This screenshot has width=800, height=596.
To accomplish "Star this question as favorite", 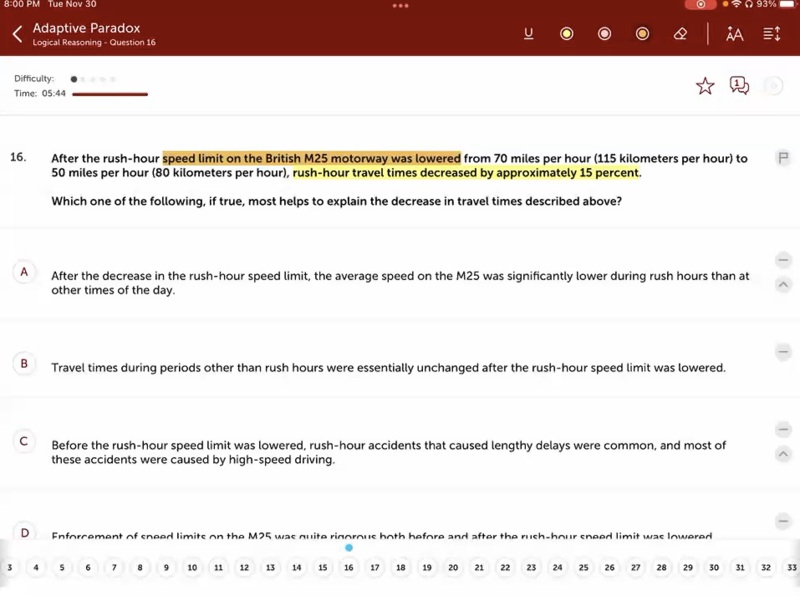I will click(x=705, y=86).
